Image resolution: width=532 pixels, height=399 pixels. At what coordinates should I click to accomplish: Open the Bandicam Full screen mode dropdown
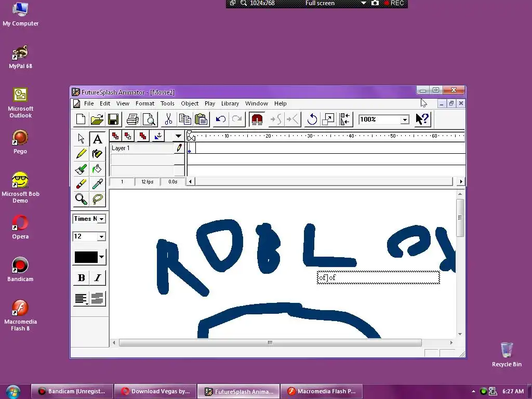click(x=363, y=3)
